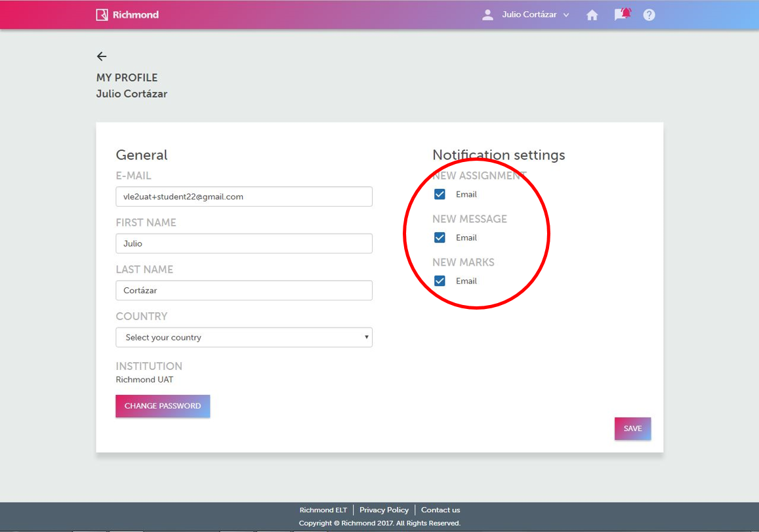Screen dimensions: 759x532
Task: Focus the First Name text field
Action: pos(244,243)
